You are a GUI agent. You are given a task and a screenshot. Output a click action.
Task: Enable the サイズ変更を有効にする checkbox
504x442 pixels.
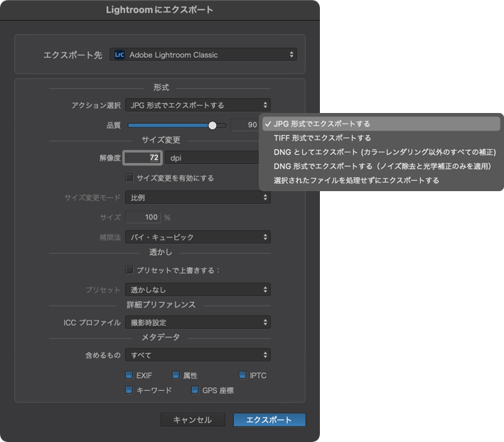coord(129,178)
